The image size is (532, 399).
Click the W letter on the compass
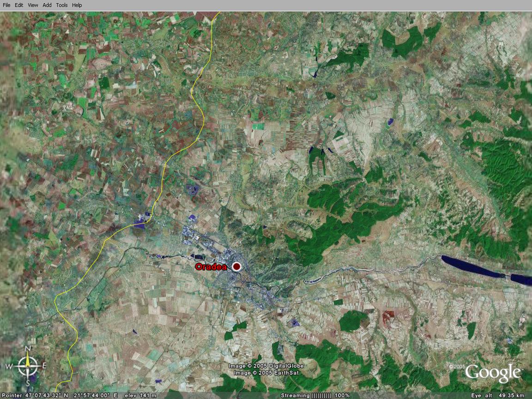9,366
